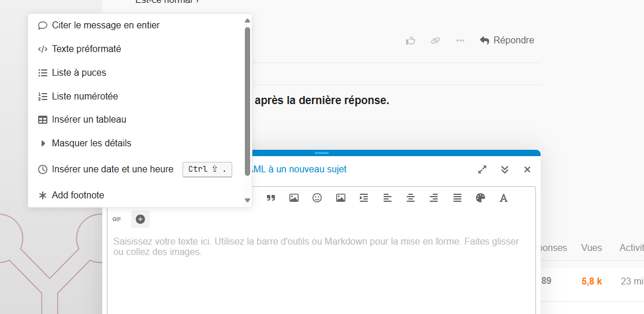644x314 pixels.
Task: Open the color palette icon
Action: pyautogui.click(x=481, y=198)
